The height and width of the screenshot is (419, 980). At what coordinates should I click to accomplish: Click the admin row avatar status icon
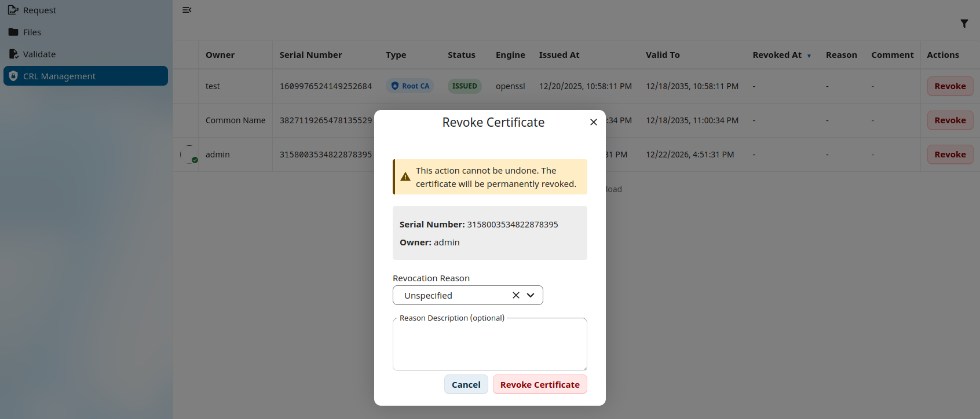[x=189, y=155]
